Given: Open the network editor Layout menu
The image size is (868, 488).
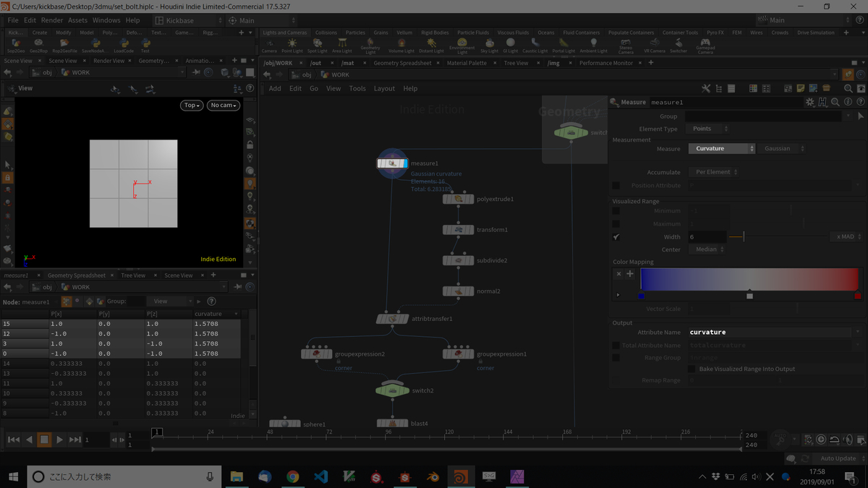Looking at the screenshot, I should coord(384,88).
